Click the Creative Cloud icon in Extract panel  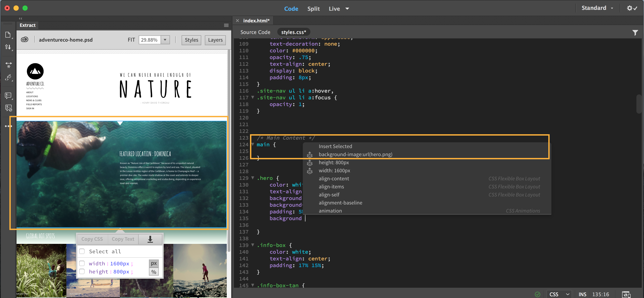[x=25, y=39]
